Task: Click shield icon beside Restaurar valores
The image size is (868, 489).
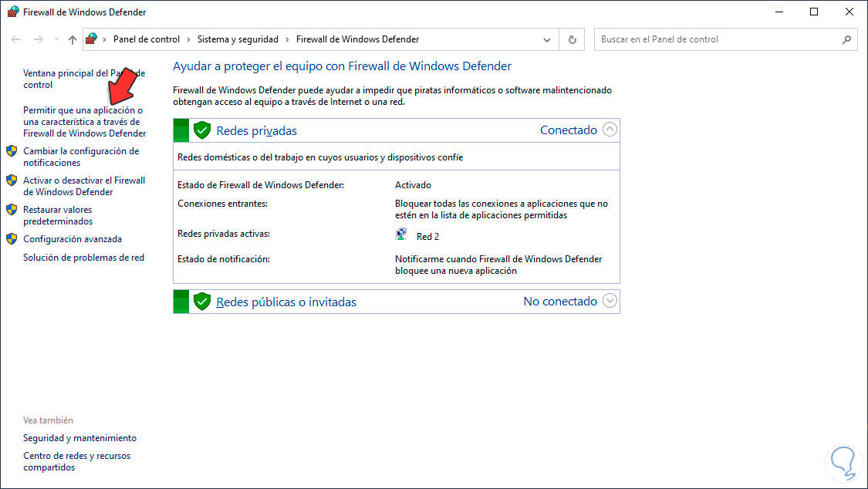Action: pos(12,210)
